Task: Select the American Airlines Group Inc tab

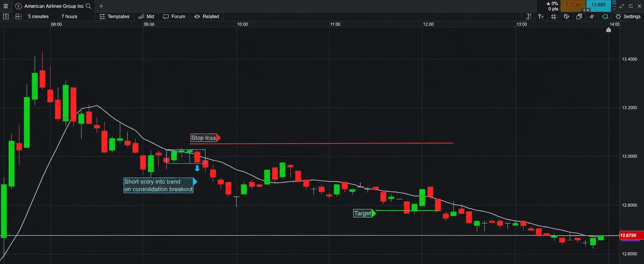Action: pyautogui.click(x=54, y=6)
